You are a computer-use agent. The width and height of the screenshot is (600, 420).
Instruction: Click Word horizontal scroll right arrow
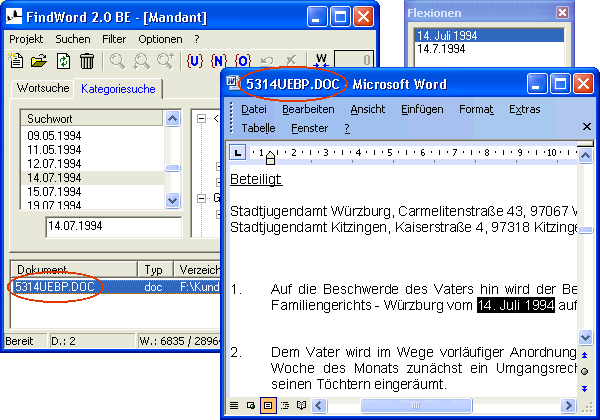point(568,405)
